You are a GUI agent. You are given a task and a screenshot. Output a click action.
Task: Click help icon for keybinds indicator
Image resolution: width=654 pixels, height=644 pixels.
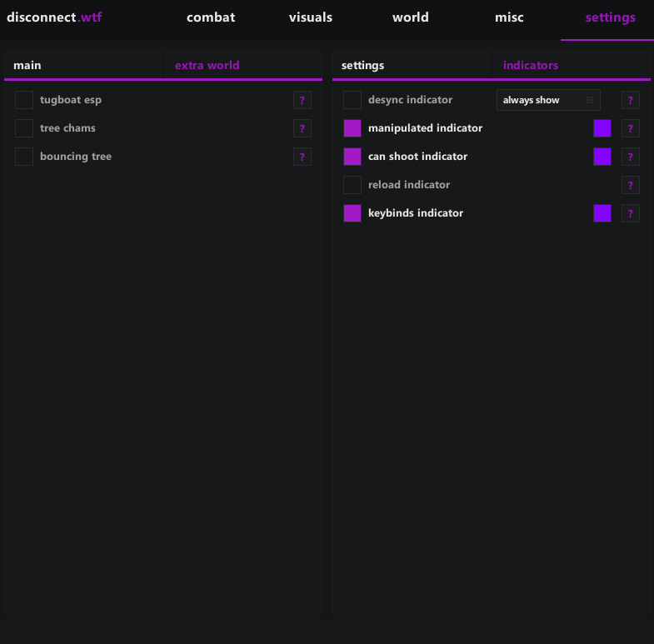(630, 213)
